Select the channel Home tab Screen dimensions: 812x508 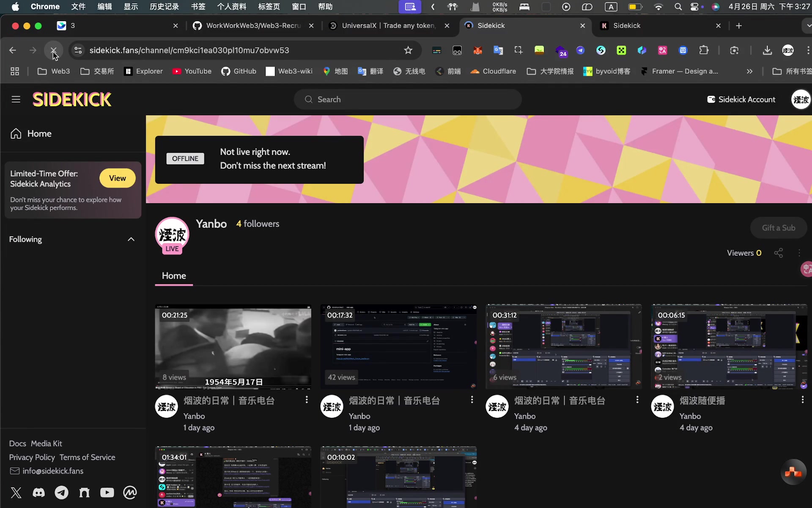(x=174, y=276)
